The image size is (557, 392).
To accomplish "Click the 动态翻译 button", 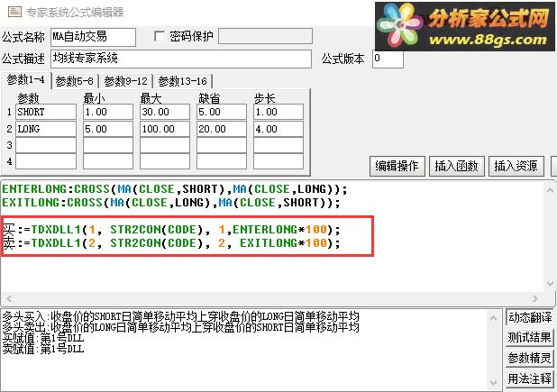I will coord(530,317).
